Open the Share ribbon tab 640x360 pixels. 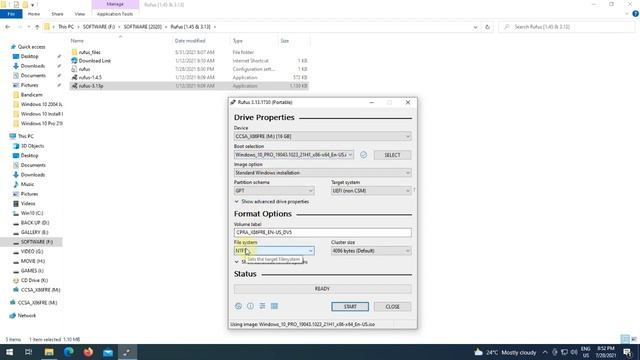click(57, 14)
